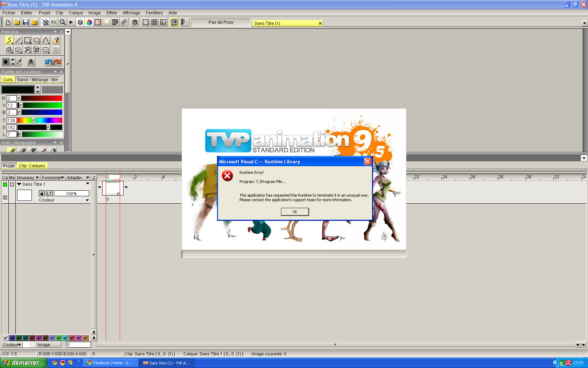Toggle the maroon layer color group checkbox
This screenshot has width=588, height=368.
pyautogui.click(x=32, y=338)
